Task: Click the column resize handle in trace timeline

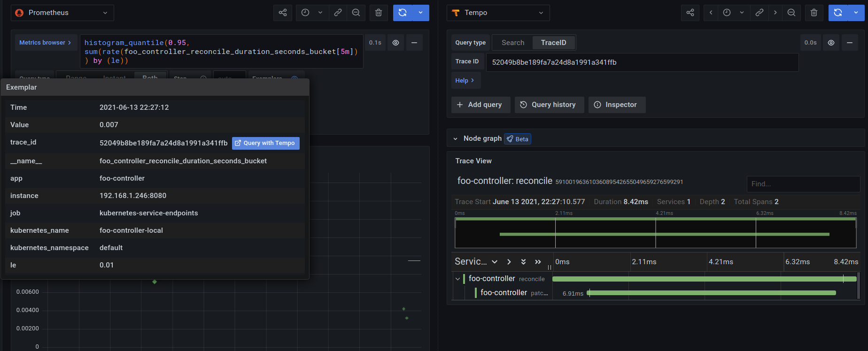Action: [550, 267]
